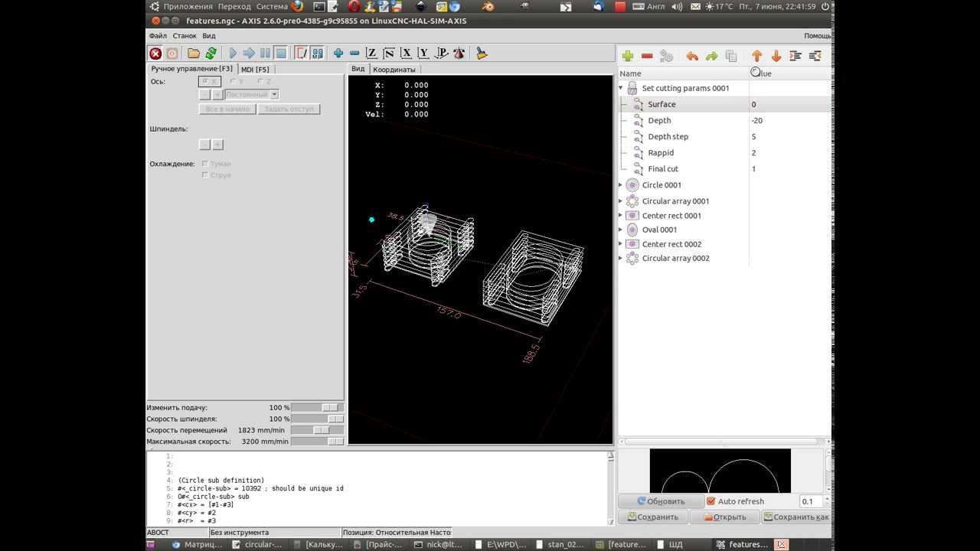Zoom in the preview
This screenshot has height=551, width=980.
click(x=338, y=54)
